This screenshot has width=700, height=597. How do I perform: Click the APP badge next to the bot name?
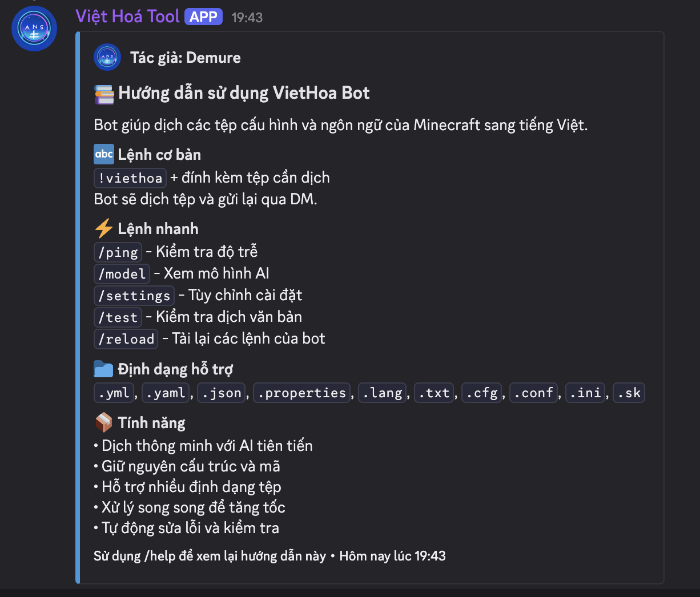pos(203,16)
